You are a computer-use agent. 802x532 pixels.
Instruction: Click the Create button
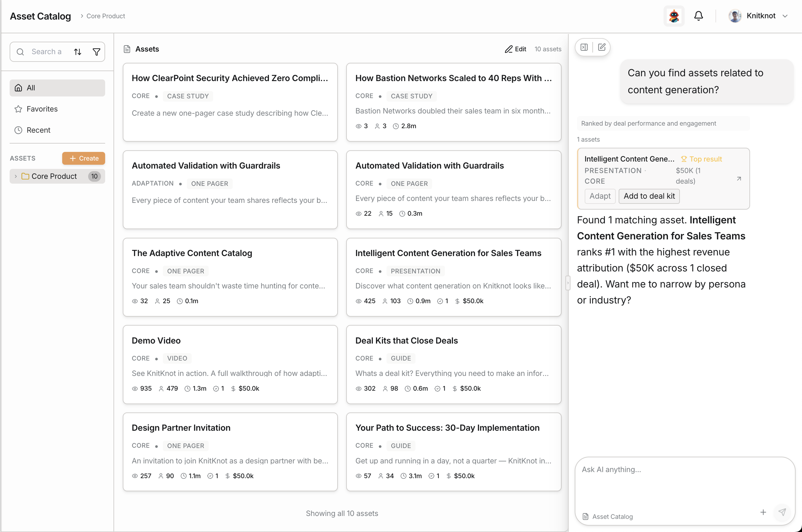tap(83, 158)
